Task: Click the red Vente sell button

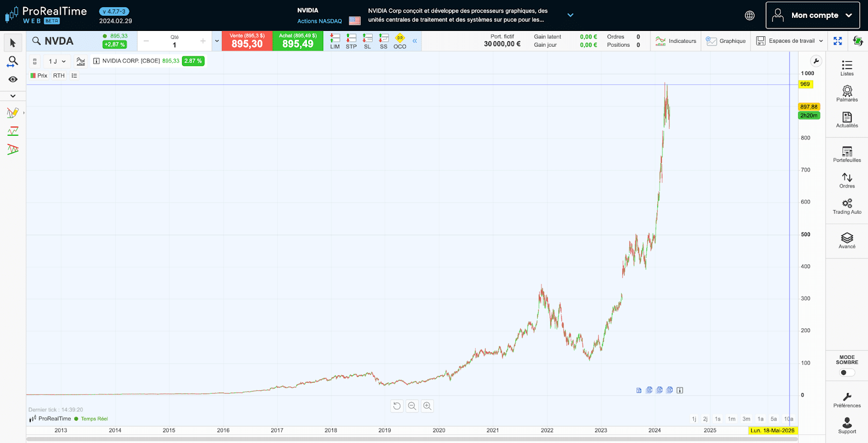Action: (x=247, y=41)
